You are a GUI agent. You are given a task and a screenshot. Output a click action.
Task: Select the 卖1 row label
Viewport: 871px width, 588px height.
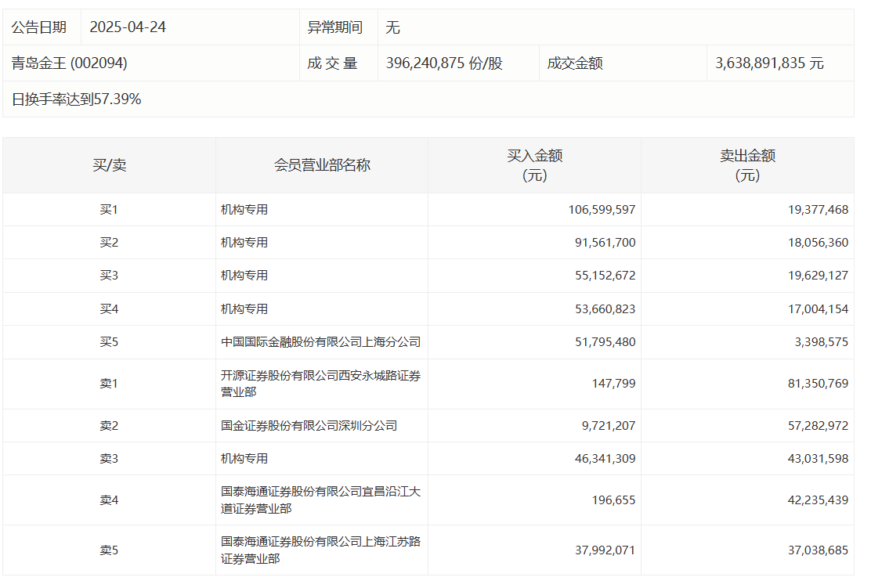pyautogui.click(x=109, y=384)
